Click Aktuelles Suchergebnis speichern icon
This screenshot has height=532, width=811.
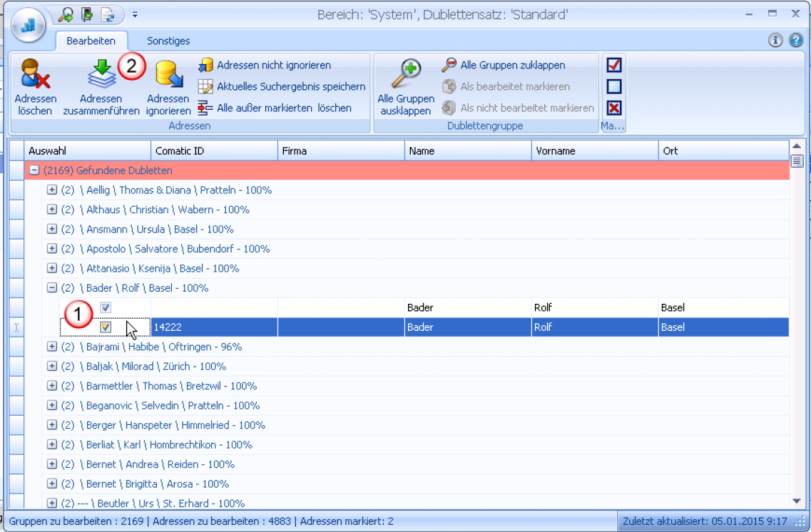[205, 87]
